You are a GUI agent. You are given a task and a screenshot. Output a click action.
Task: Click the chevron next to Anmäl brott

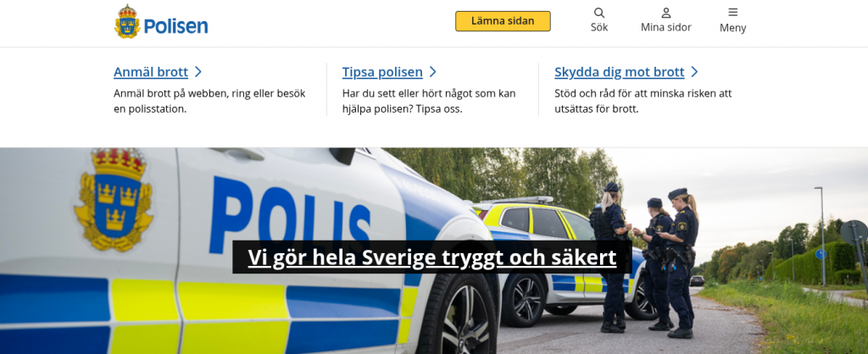198,72
